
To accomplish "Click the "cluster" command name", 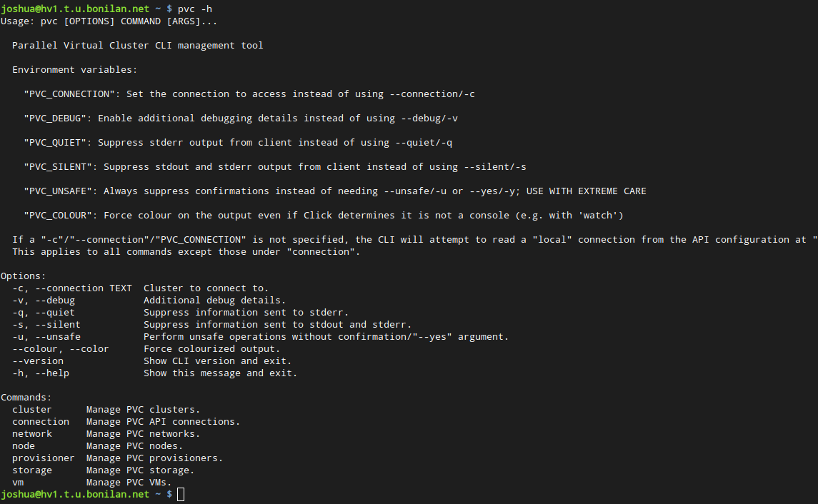I will (32, 410).
